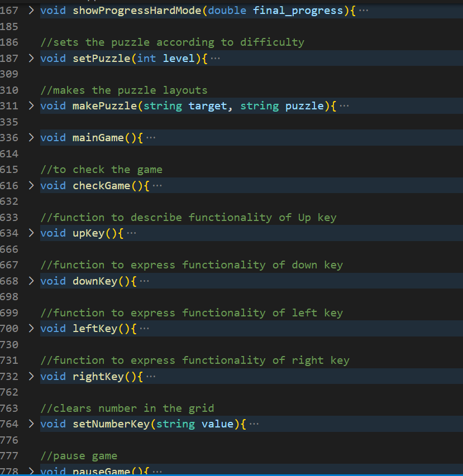
Task: Click line number 336 in the gutter
Action: click(10, 137)
